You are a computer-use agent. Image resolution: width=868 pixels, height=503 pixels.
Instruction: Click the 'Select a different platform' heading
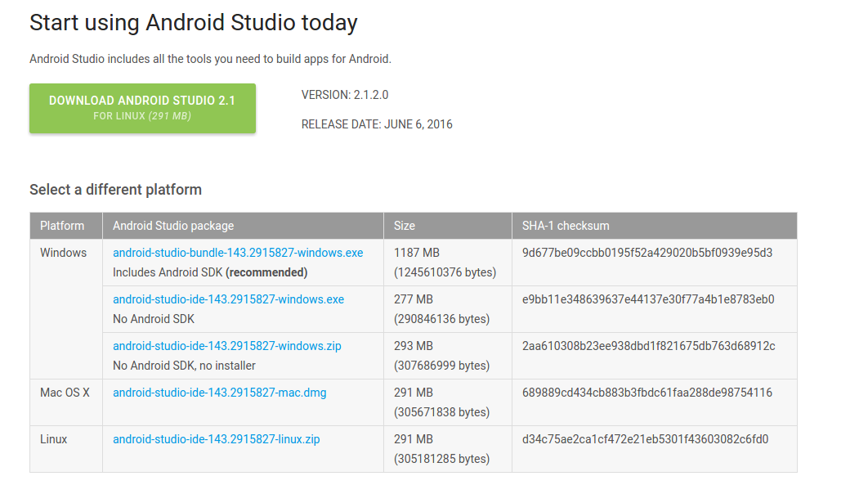116,190
